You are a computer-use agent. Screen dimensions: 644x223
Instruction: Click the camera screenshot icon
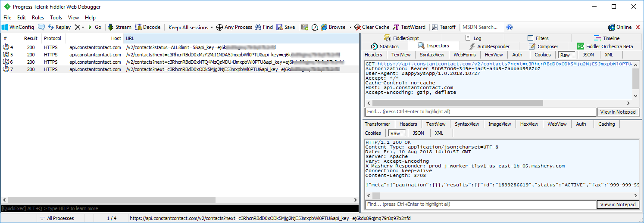[305, 27]
